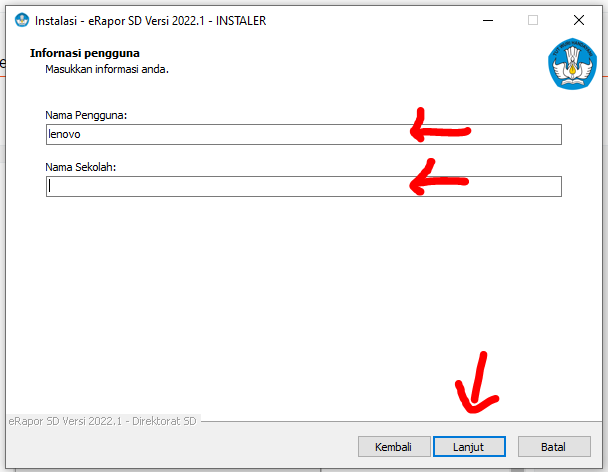The height and width of the screenshot is (472, 608).
Task: Cancel the installation with Batal
Action: [x=554, y=447]
